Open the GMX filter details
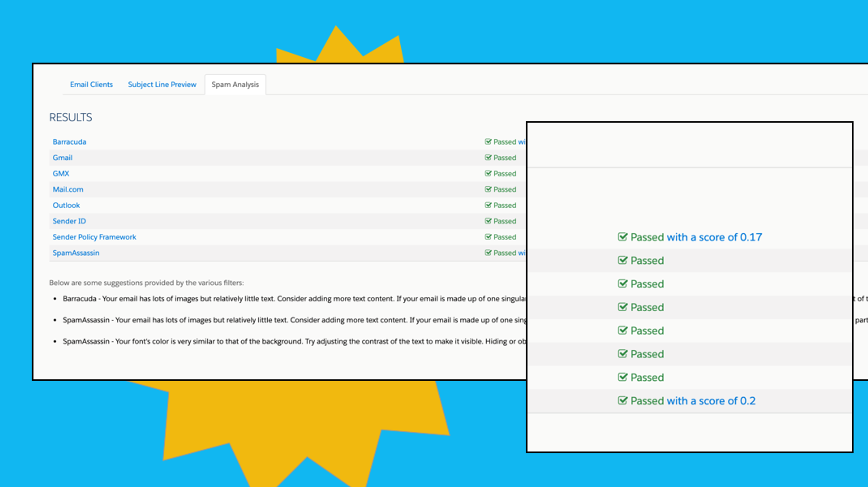The height and width of the screenshot is (487, 868). (x=61, y=173)
